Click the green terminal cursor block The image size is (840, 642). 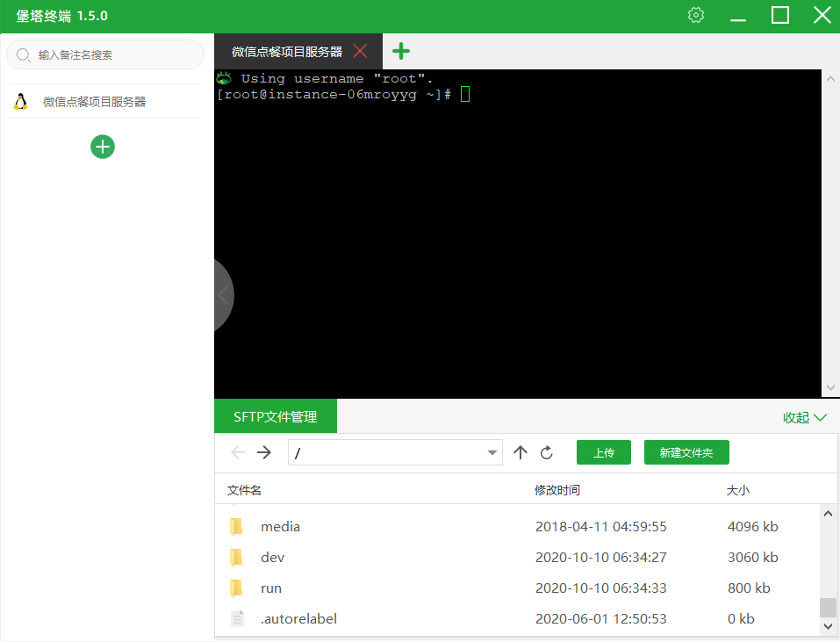click(465, 94)
